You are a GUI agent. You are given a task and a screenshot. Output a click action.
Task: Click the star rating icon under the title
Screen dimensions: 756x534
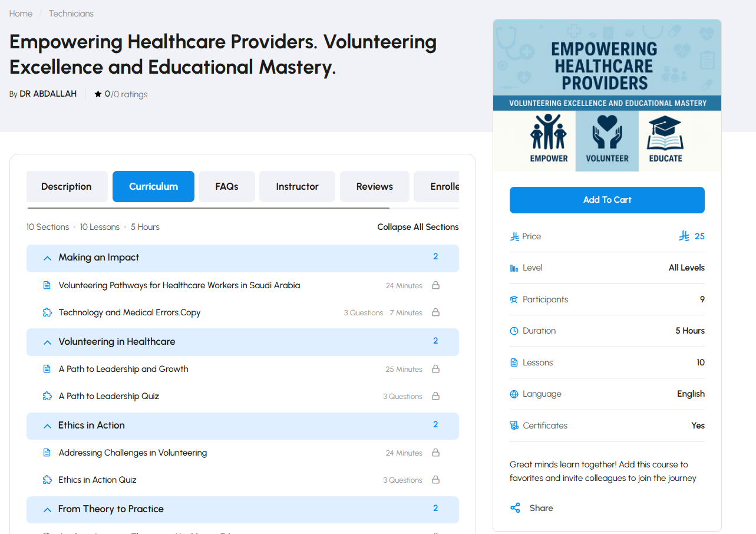(x=98, y=94)
